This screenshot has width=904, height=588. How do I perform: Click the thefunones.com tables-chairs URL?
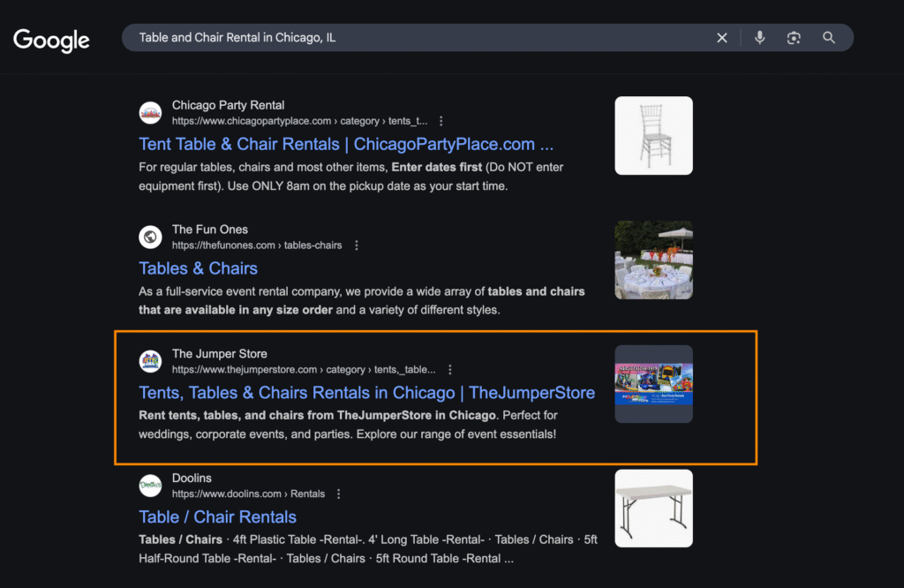pyautogui.click(x=257, y=245)
